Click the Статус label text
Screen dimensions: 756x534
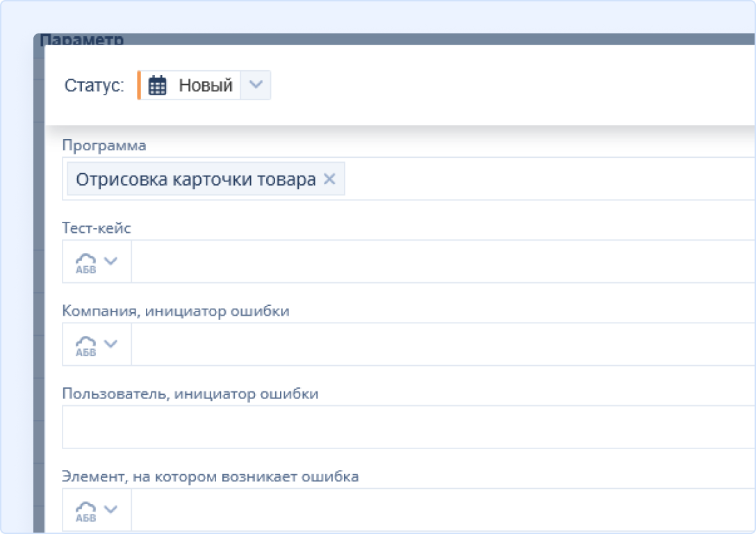click(94, 86)
